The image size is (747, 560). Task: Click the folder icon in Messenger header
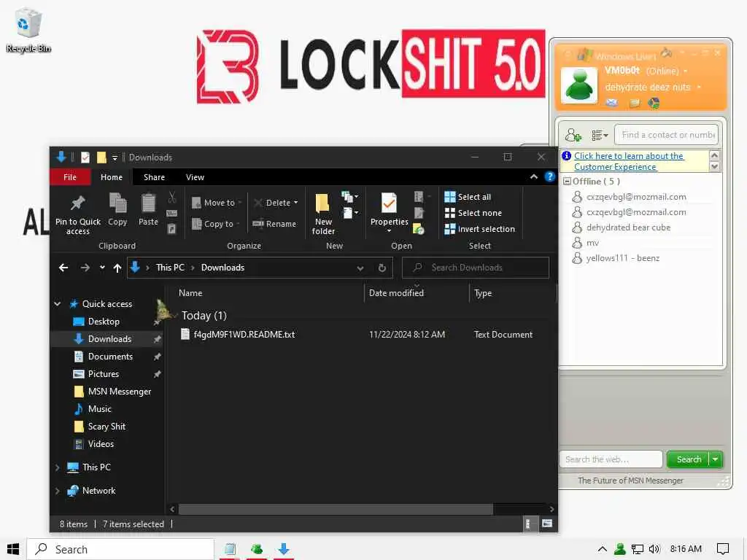(x=634, y=103)
